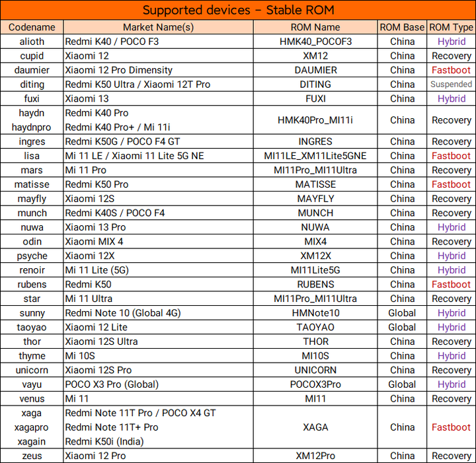Select the 'fuxi' codename cell

(x=32, y=98)
